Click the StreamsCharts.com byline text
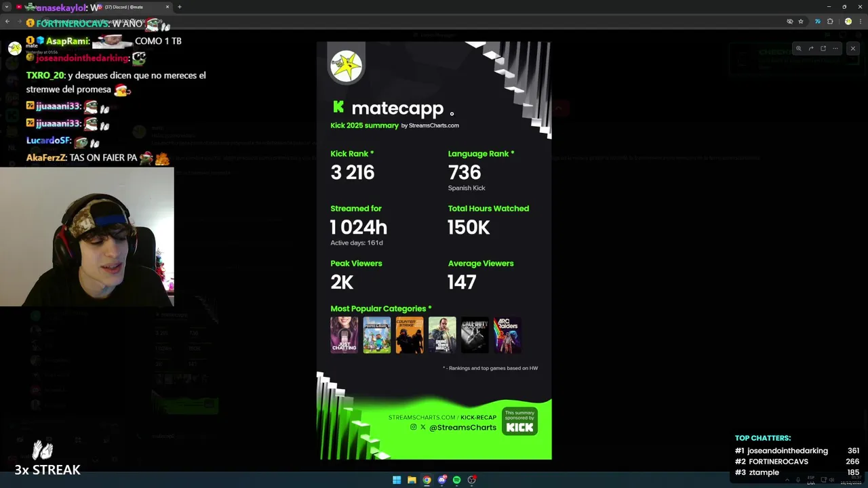The height and width of the screenshot is (488, 868). point(434,125)
